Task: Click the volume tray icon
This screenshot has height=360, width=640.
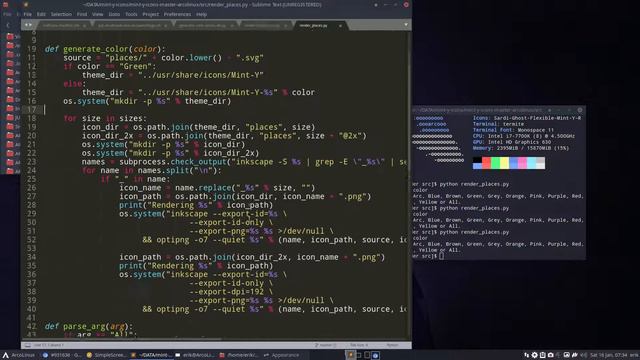Action: click(x=583, y=355)
